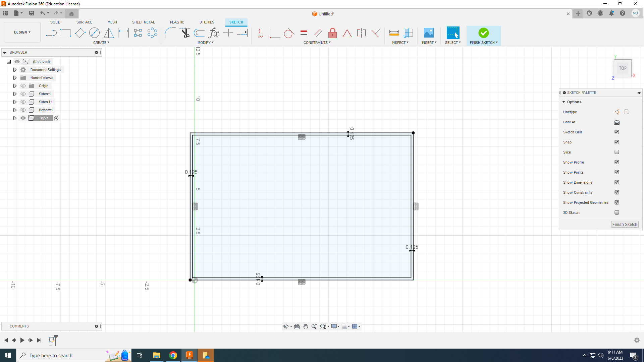
Task: Select the Line sketch tool
Action: (x=51, y=33)
